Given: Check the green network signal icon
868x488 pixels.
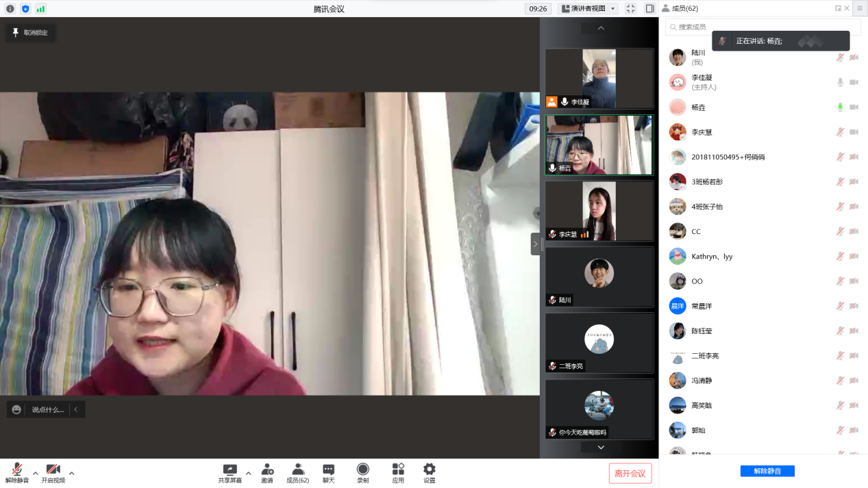Looking at the screenshot, I should point(40,9).
